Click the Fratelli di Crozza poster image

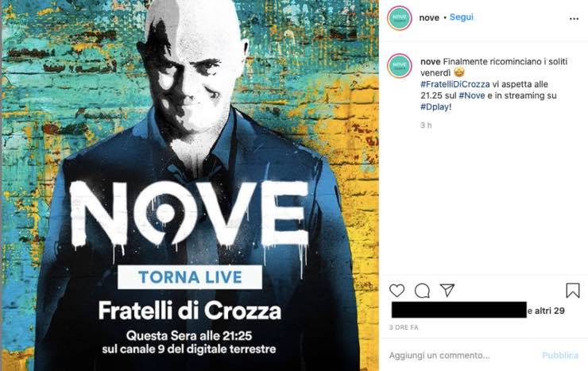pyautogui.click(x=190, y=186)
